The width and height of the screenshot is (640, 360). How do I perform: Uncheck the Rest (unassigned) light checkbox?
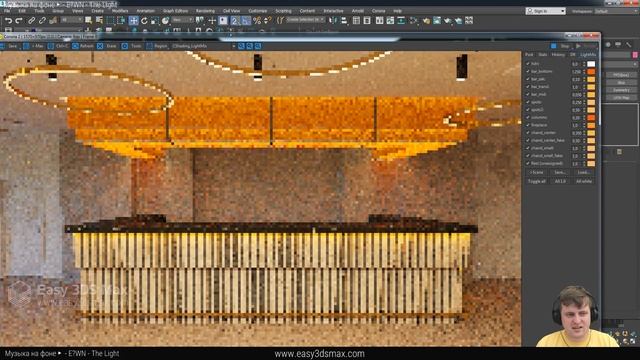528,163
